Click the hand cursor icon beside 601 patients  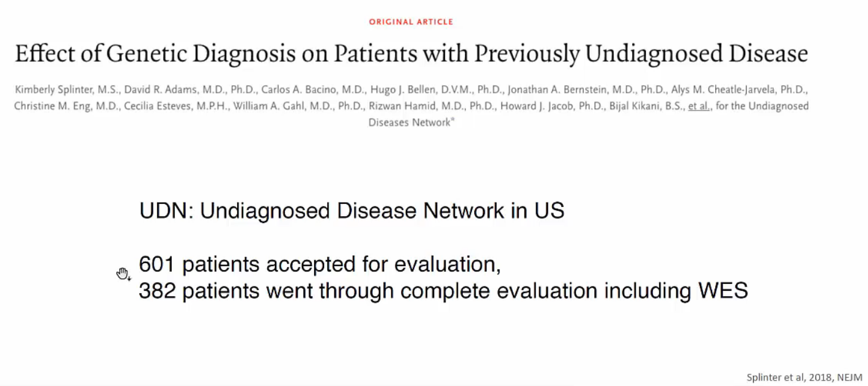(x=123, y=274)
